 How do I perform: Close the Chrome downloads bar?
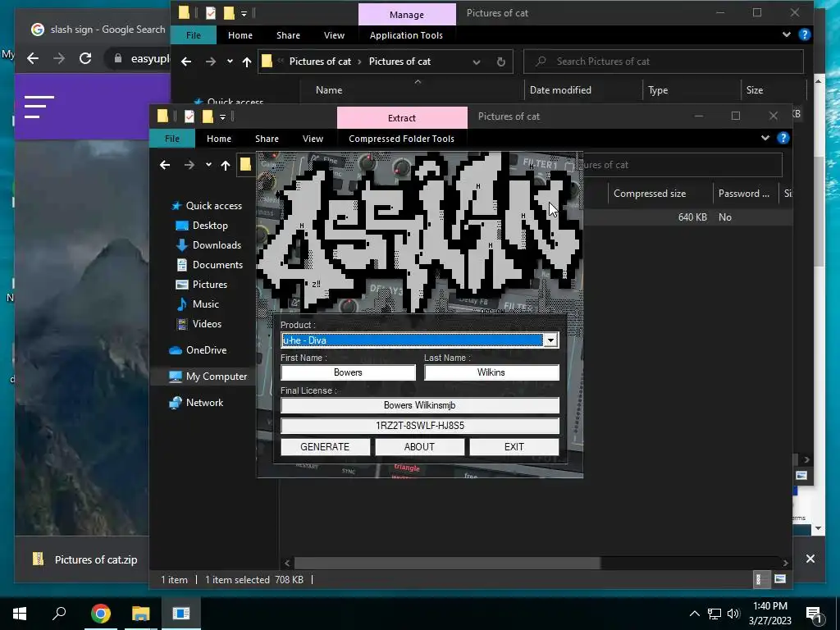(x=810, y=559)
